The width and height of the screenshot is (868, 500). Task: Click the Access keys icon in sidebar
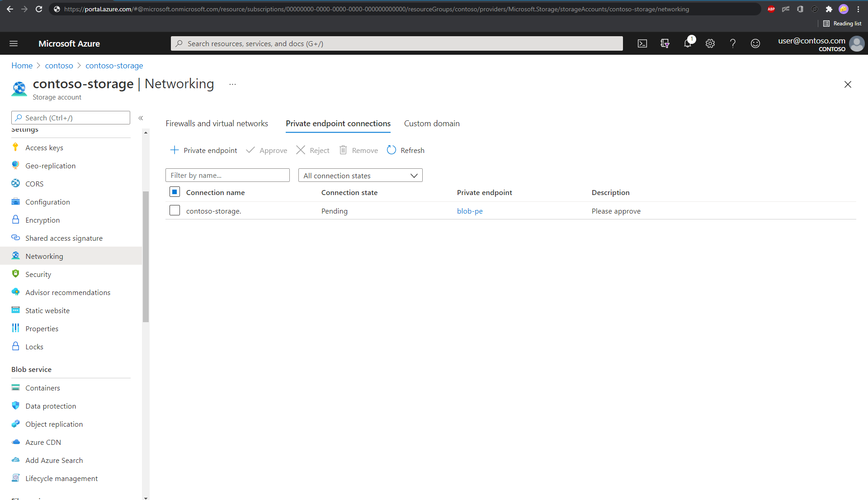click(x=16, y=148)
